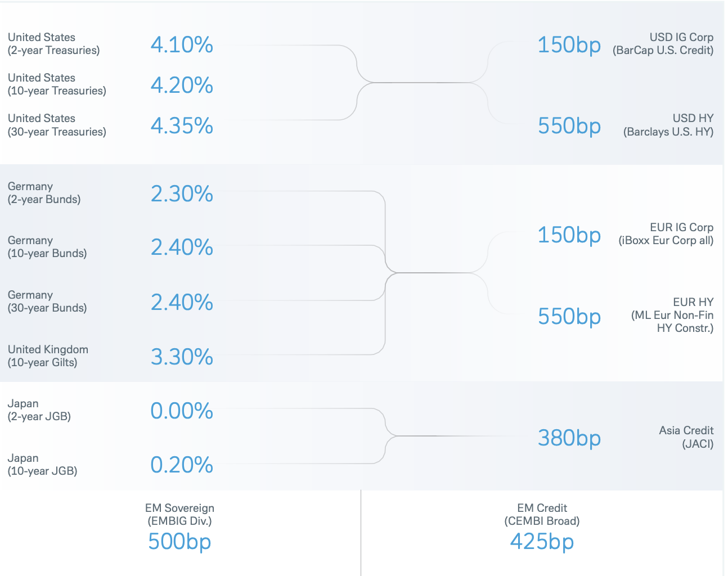Click the 4.35% 30-year Treasuries value
Viewport: 728px width, 576px height.
(182, 126)
